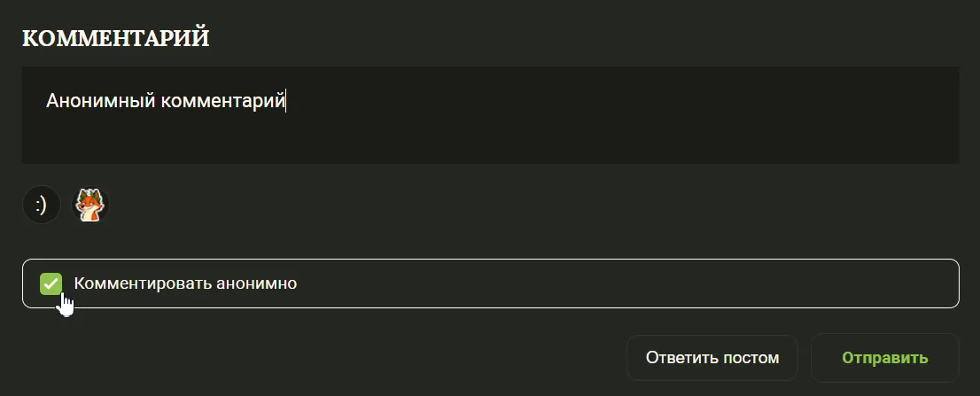Choose to reply with a post
This screenshot has height=396, width=980.
(x=712, y=358)
